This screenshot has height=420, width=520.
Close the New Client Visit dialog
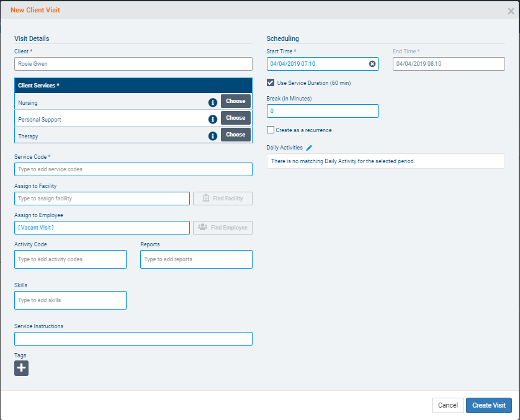pos(510,11)
